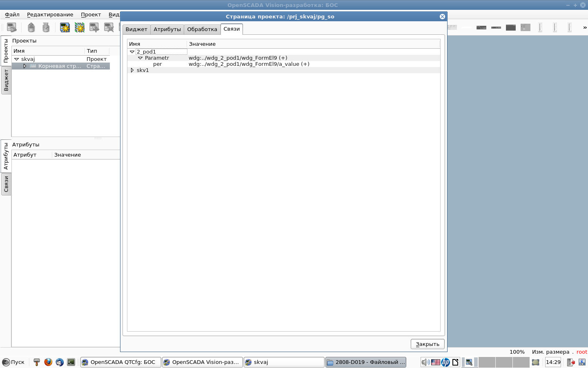Image resolution: width=588 pixels, height=368 pixels.
Task: Collapse the Parametr node
Action: pyautogui.click(x=140, y=58)
